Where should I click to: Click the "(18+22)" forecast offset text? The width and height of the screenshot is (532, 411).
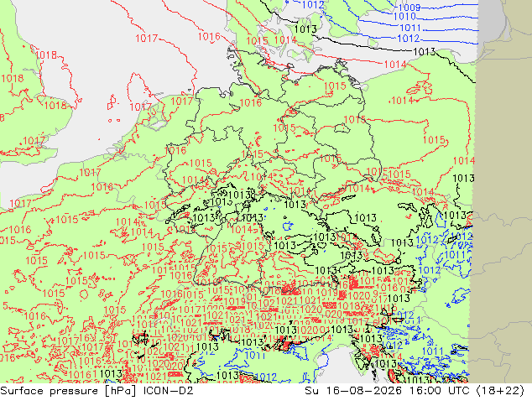point(500,391)
